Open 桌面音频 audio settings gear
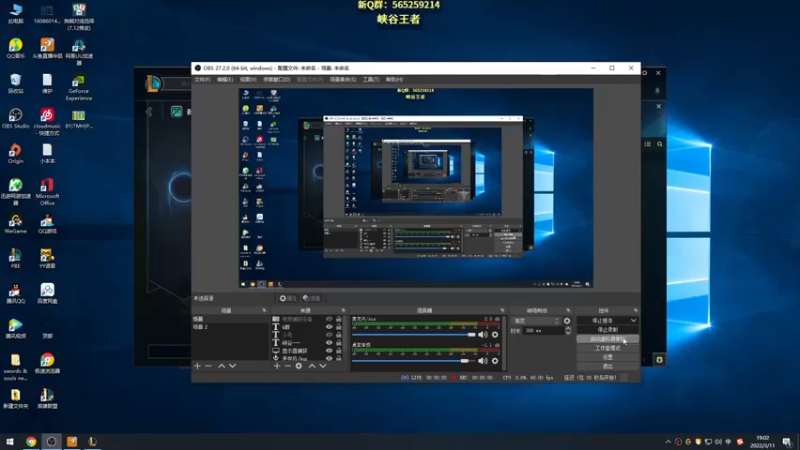 (x=495, y=361)
